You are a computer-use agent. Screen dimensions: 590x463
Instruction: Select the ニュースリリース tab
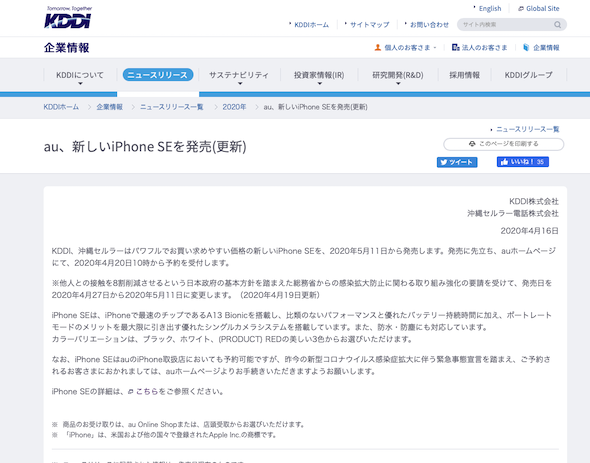(x=158, y=75)
